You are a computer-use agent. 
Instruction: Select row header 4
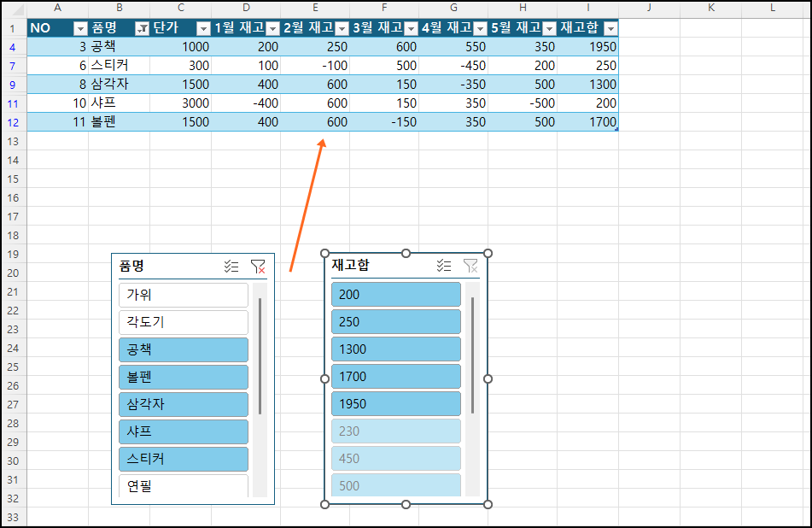(x=13, y=48)
